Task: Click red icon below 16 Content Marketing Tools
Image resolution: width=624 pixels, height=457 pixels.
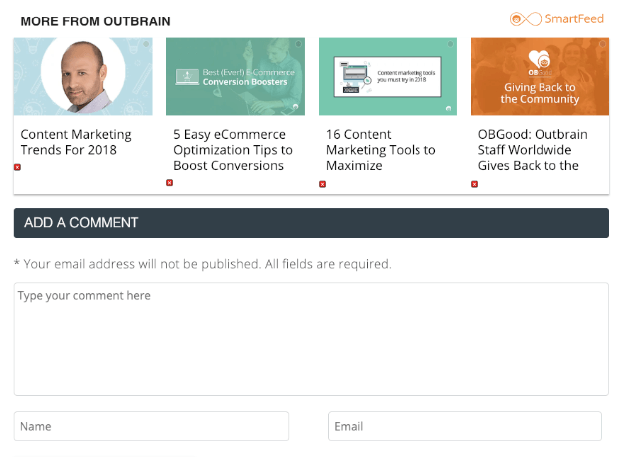Action: click(322, 184)
